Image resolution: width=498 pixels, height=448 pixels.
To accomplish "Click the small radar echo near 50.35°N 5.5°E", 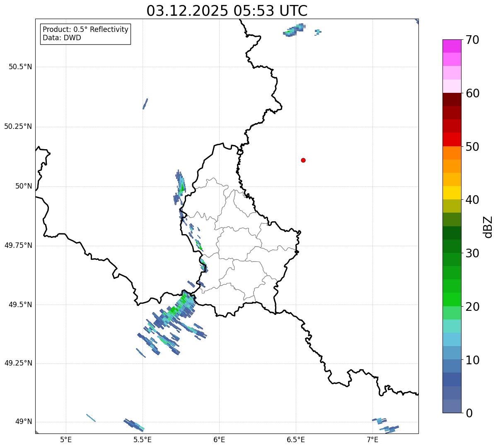I will (x=145, y=104).
